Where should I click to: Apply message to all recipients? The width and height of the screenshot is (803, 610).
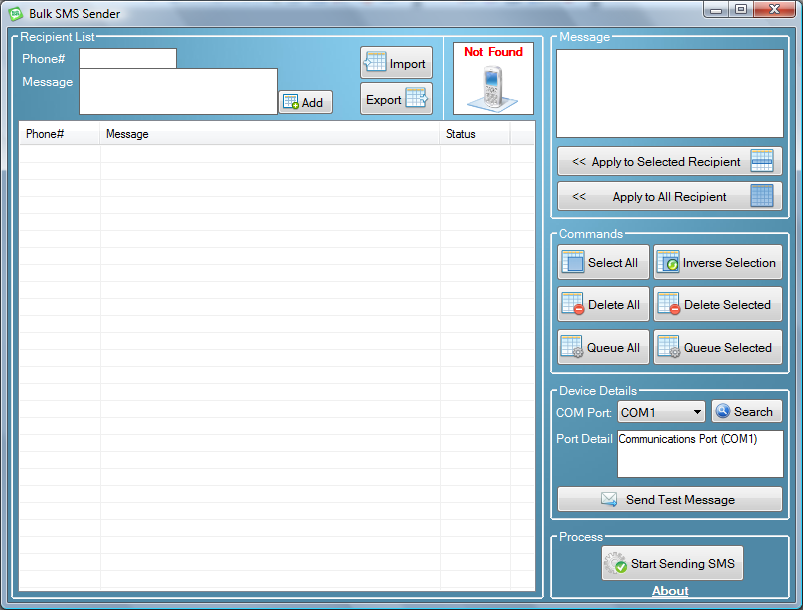pos(669,196)
